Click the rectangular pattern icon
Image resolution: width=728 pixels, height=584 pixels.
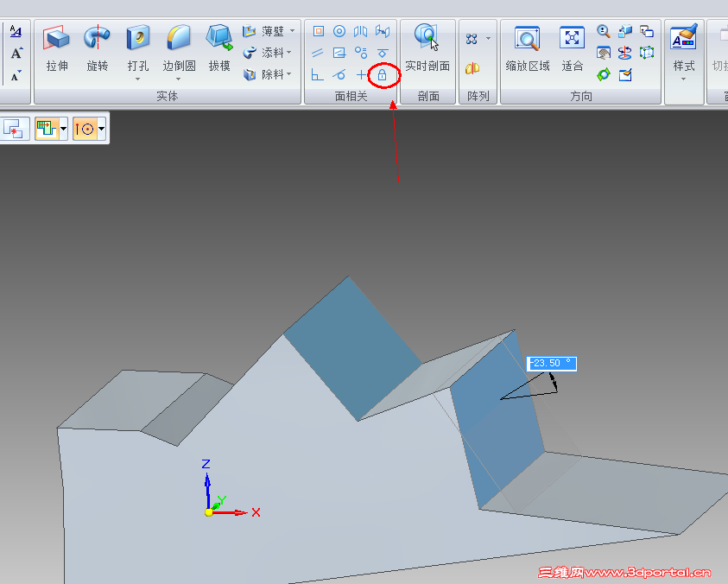[472, 39]
